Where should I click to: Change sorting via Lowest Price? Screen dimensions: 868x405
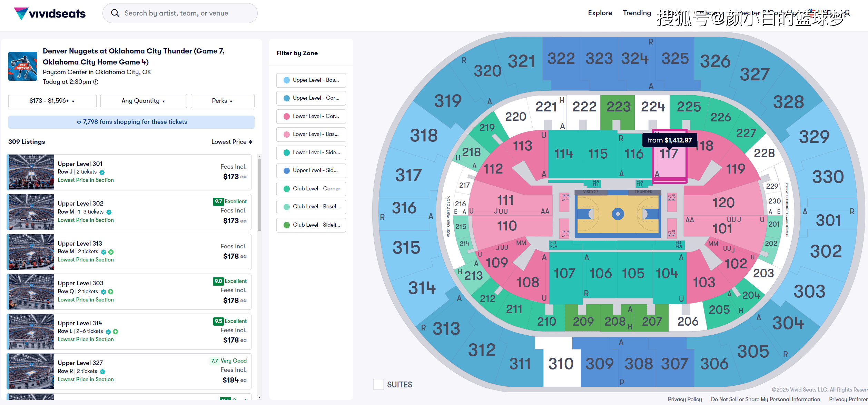pos(231,142)
